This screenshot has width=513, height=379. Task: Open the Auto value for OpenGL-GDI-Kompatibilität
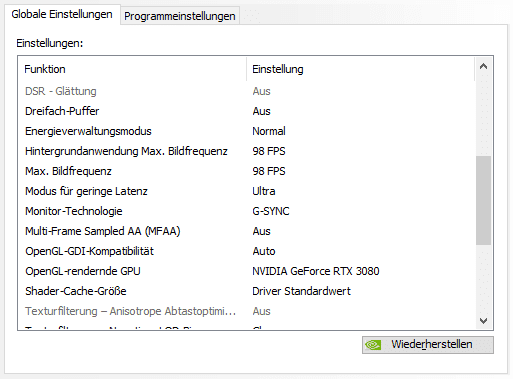pyautogui.click(x=264, y=251)
